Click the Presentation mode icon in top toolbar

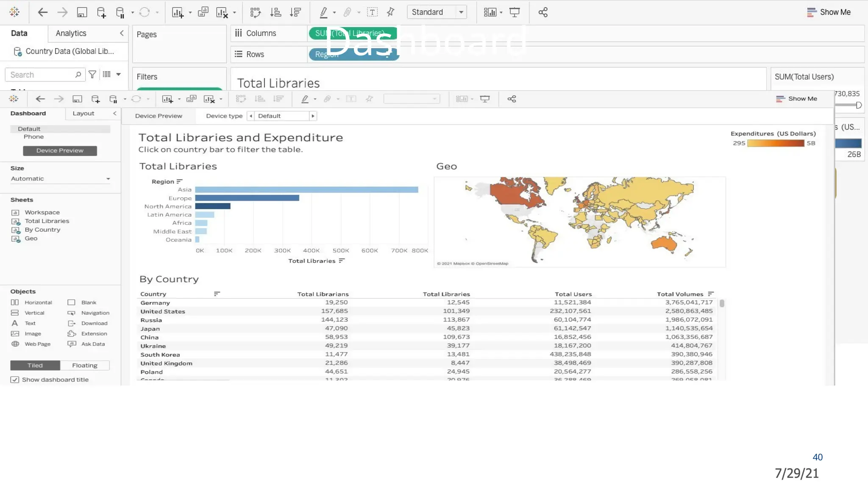pyautogui.click(x=515, y=12)
